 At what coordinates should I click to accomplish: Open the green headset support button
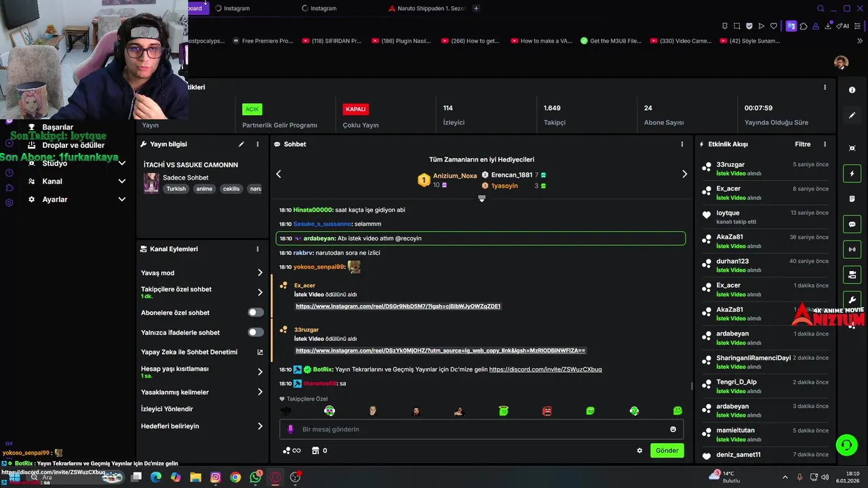[846, 445]
